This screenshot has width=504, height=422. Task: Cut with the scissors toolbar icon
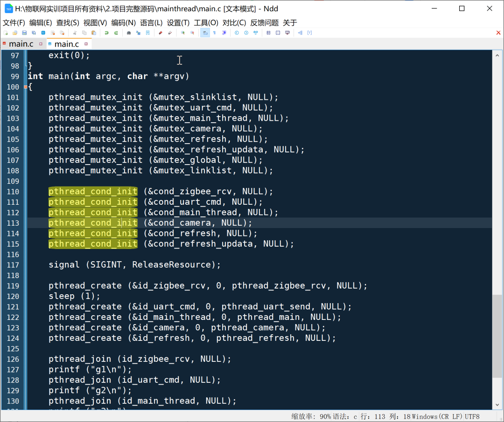[75, 33]
